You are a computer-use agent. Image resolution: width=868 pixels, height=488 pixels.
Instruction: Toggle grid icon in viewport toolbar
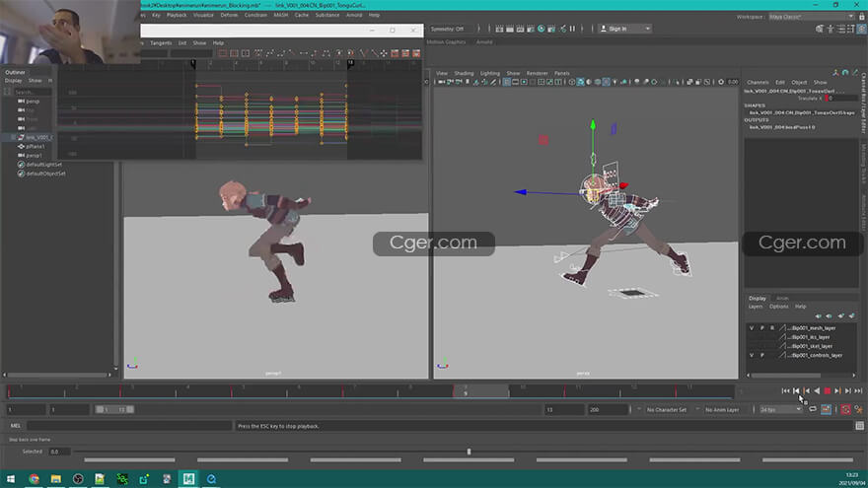[507, 82]
